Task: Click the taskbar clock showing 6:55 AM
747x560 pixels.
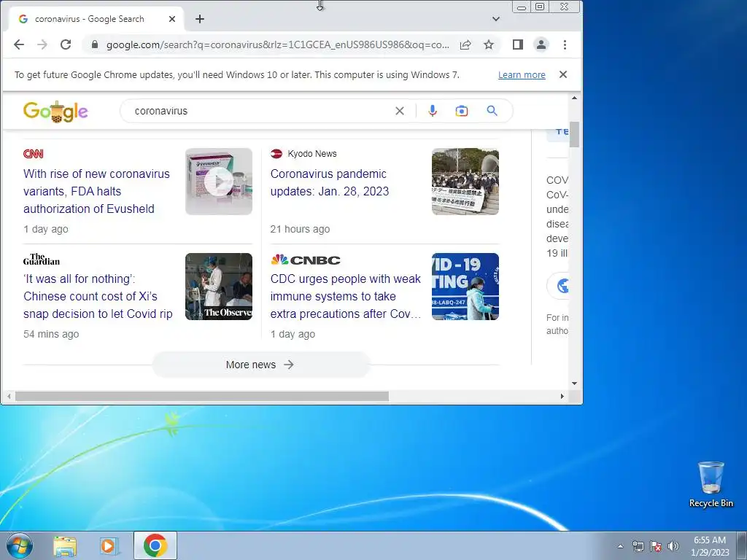Action: tap(710, 546)
